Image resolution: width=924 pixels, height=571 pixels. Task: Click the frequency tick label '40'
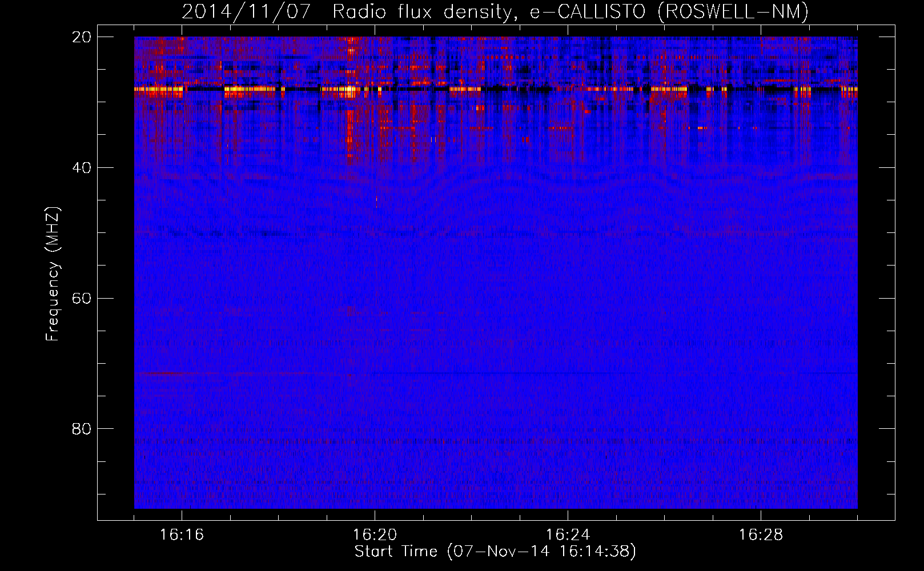(x=82, y=168)
